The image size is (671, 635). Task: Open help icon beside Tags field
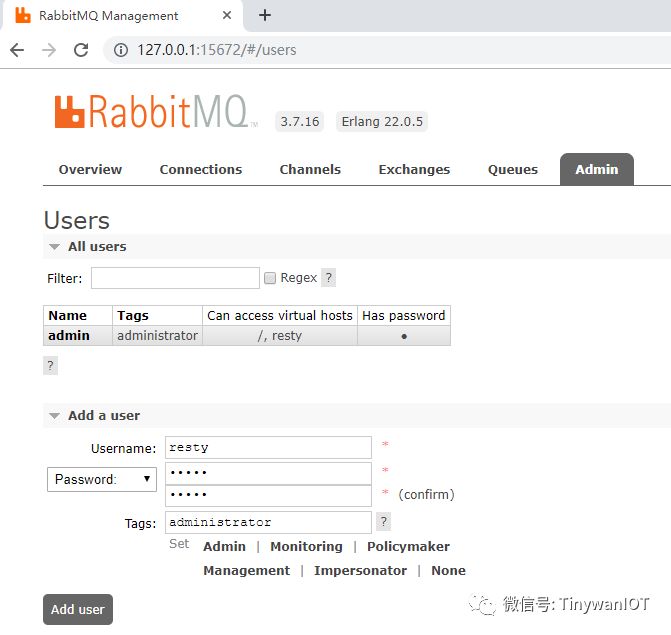click(383, 521)
